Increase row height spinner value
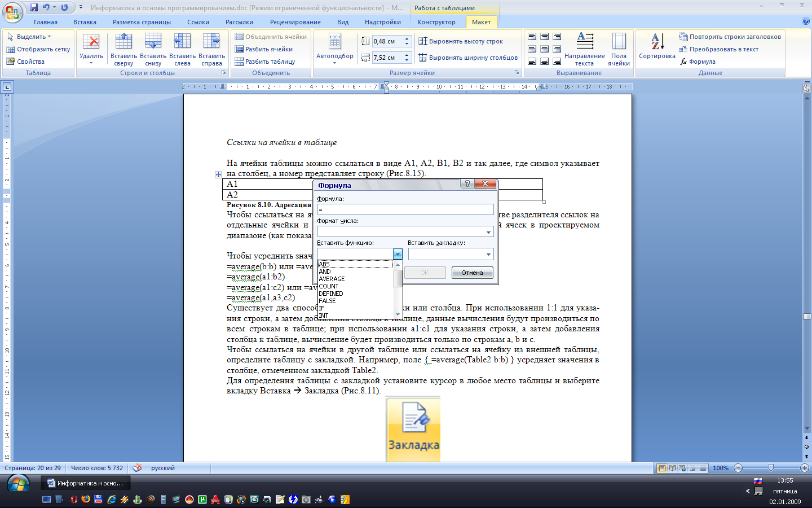This screenshot has height=508, width=812. coord(407,39)
